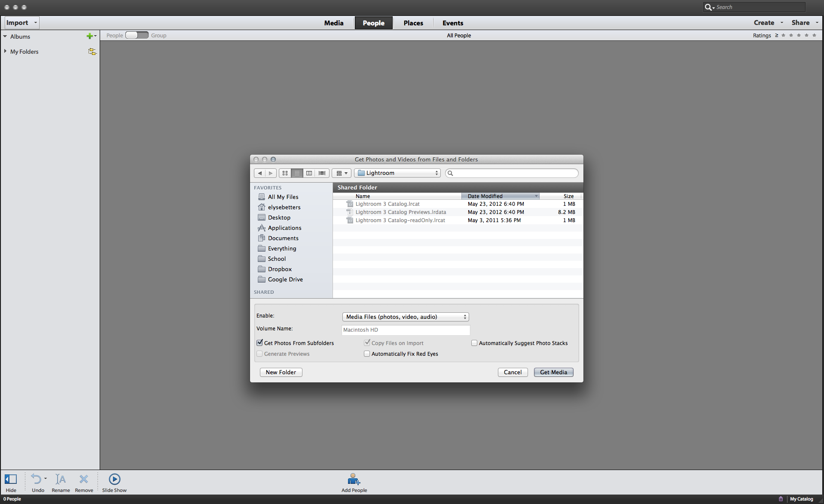
Task: Expand the My Folders section
Action: click(x=5, y=51)
